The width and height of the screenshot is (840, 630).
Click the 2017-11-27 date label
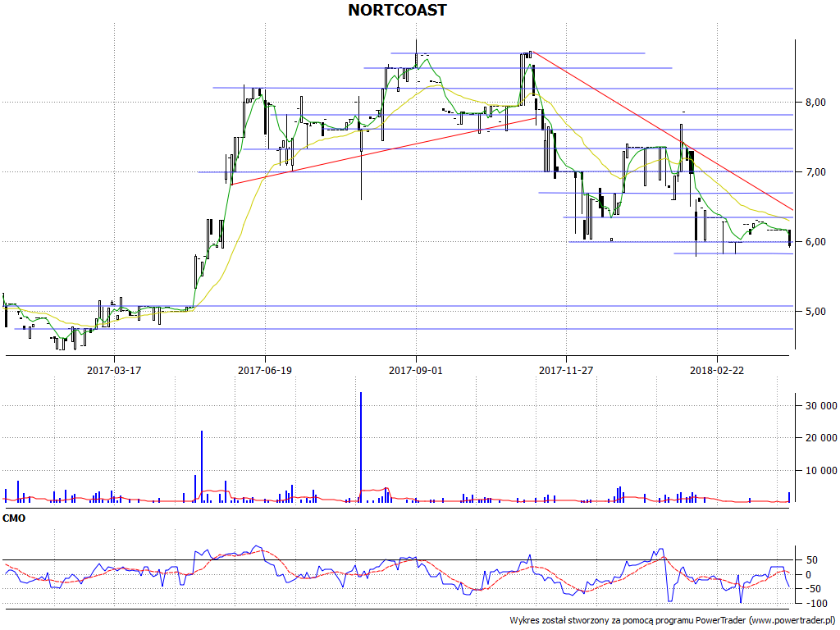566,370
